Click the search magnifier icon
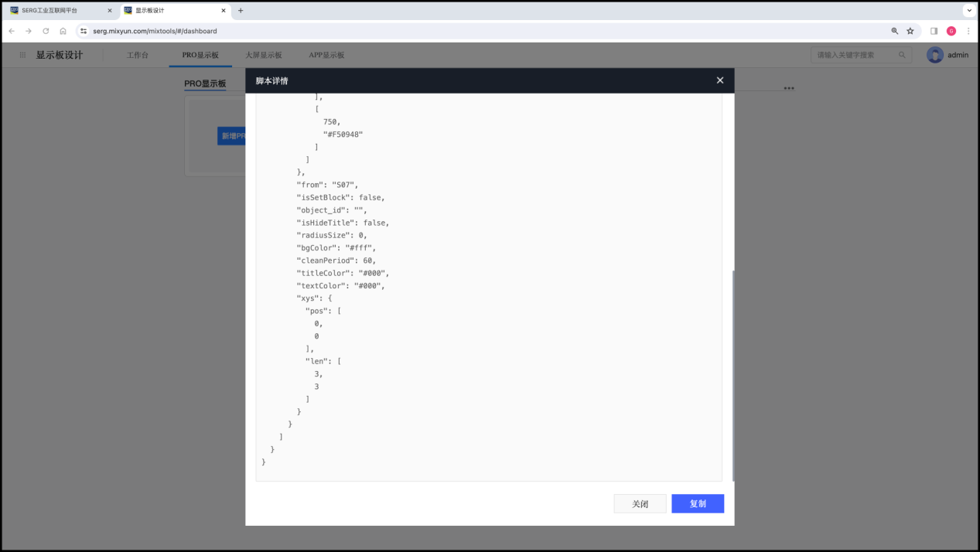 [x=901, y=55]
